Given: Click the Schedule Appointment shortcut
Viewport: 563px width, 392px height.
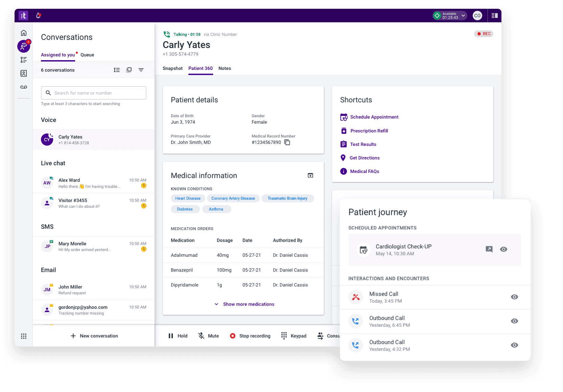Looking at the screenshot, I should point(374,117).
